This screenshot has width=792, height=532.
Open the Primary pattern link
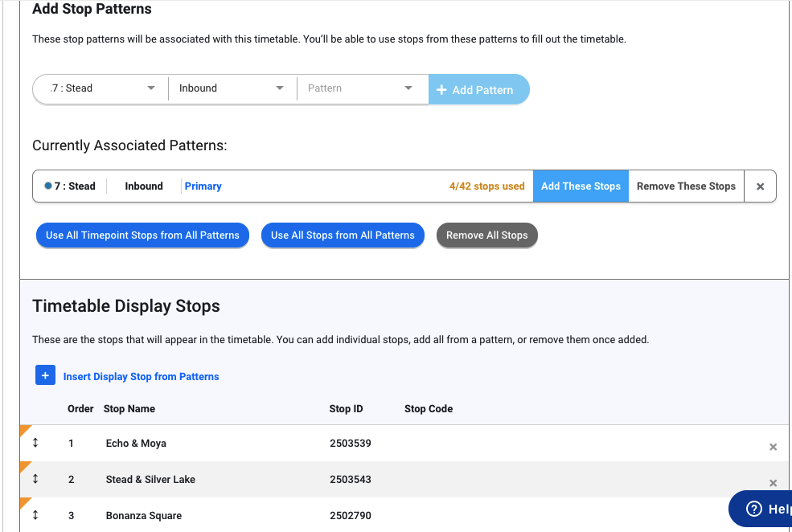coord(203,186)
